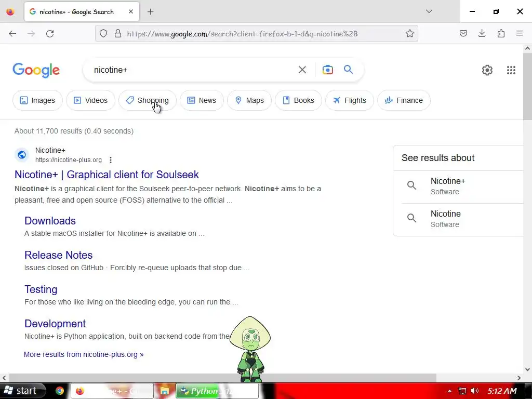Image resolution: width=532 pixels, height=399 pixels.
Task: Click the horizontal scrollbar left arrow
Action: (x=4, y=378)
